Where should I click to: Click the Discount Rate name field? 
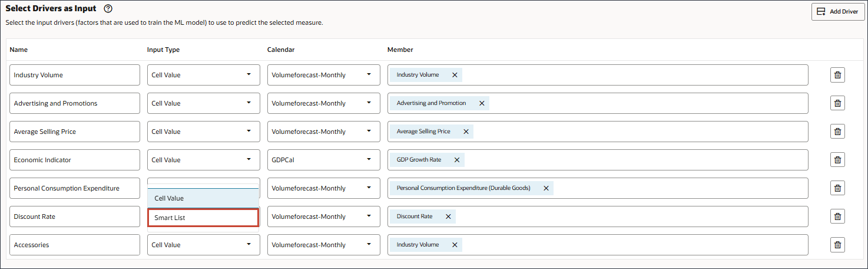pos(75,216)
